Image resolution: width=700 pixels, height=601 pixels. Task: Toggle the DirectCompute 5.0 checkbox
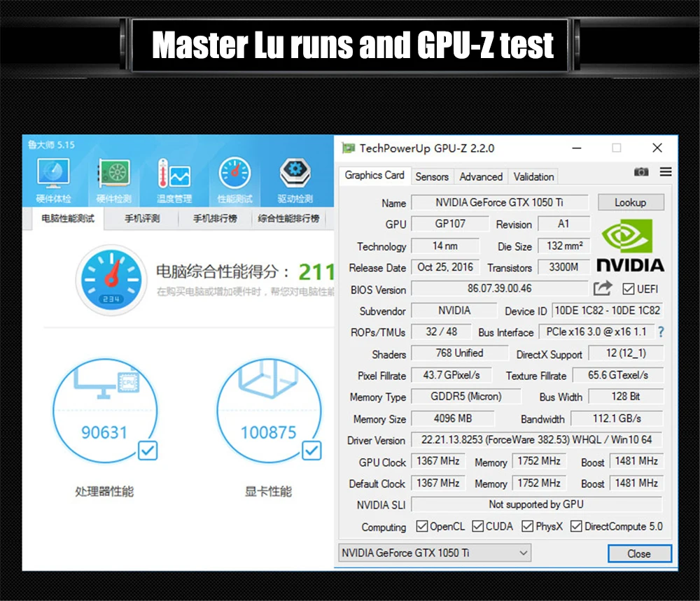576,526
